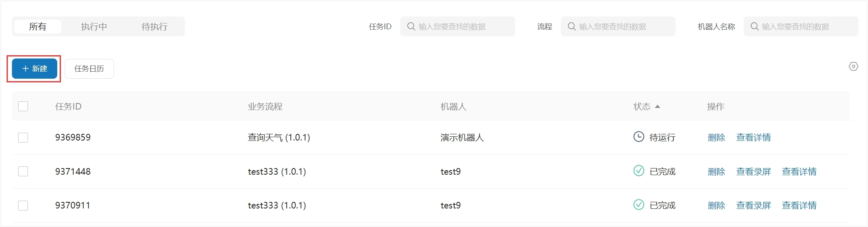The image size is (868, 227).
Task: Check the box for task 9371448
Action: [23, 171]
